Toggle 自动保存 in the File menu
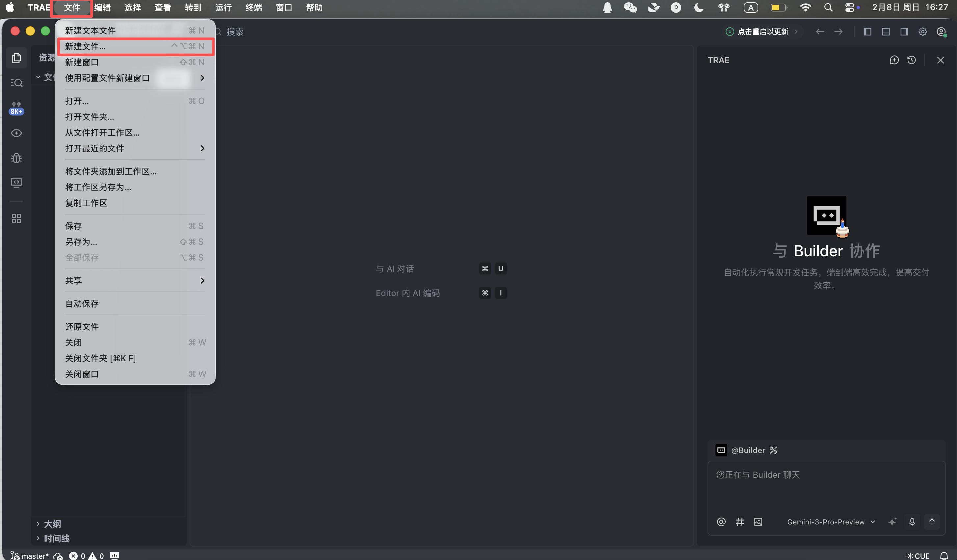 click(x=82, y=304)
